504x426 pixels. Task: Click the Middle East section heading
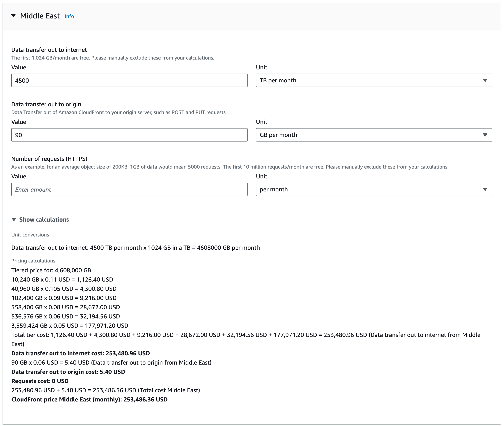pos(40,16)
